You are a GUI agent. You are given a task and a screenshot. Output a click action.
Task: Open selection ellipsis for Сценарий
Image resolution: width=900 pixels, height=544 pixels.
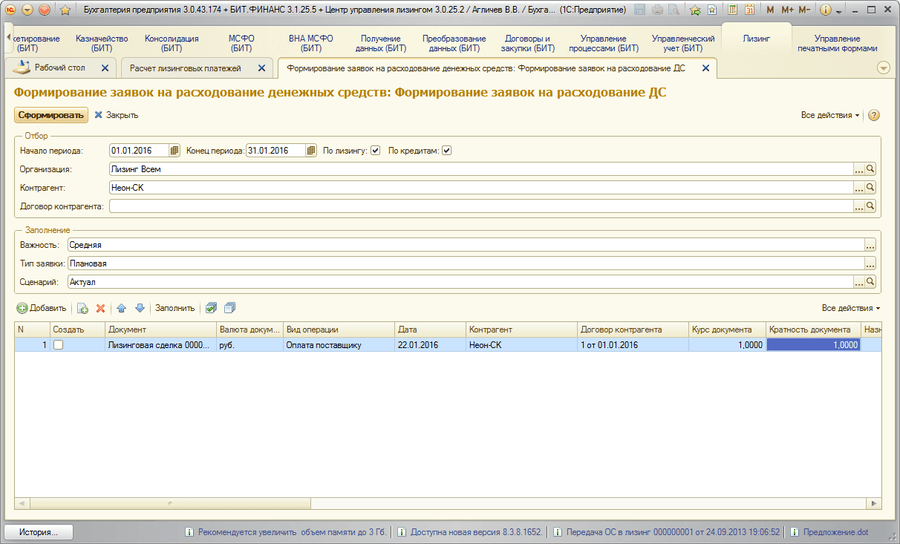pos(859,282)
